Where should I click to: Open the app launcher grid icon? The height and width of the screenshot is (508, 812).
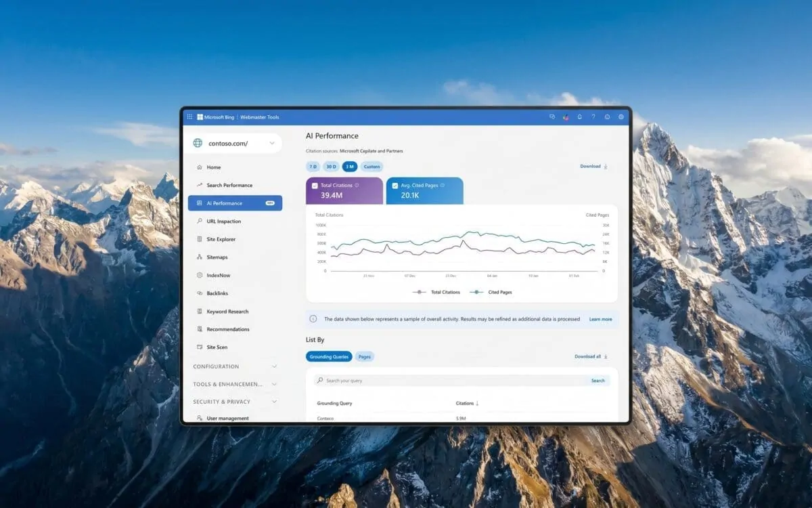click(190, 117)
